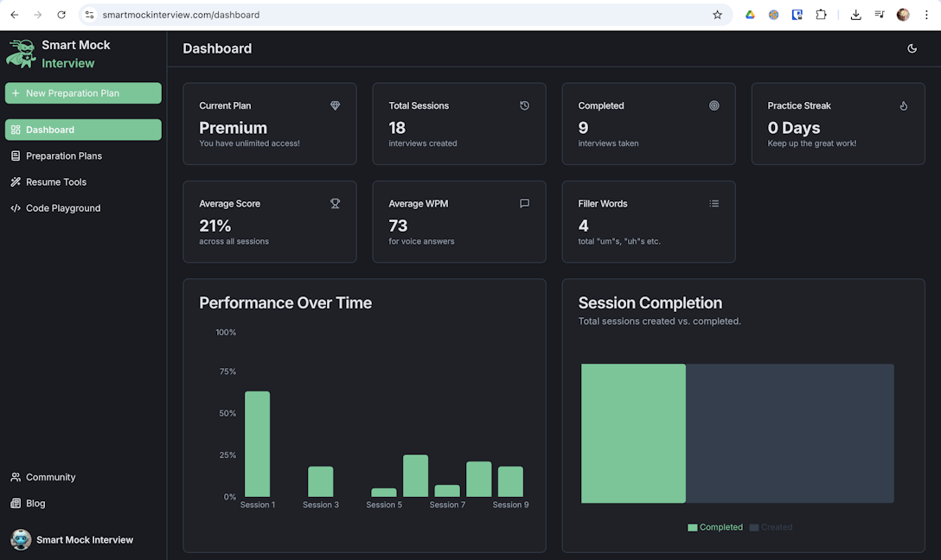The width and height of the screenshot is (941, 560).
Task: Open the Blog link
Action: [x=35, y=503]
